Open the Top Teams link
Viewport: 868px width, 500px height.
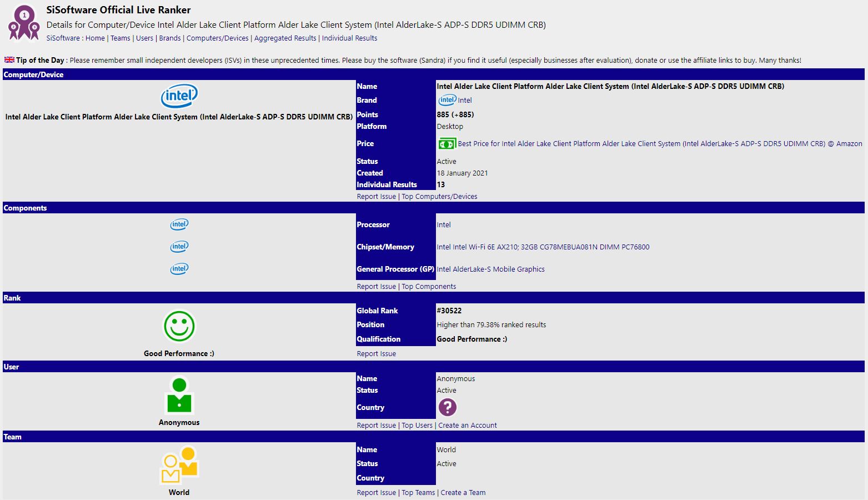point(418,493)
